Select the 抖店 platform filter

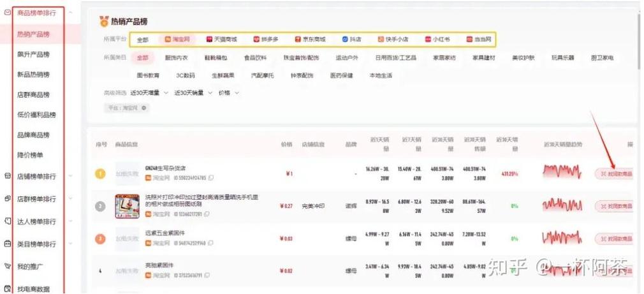(x=351, y=40)
